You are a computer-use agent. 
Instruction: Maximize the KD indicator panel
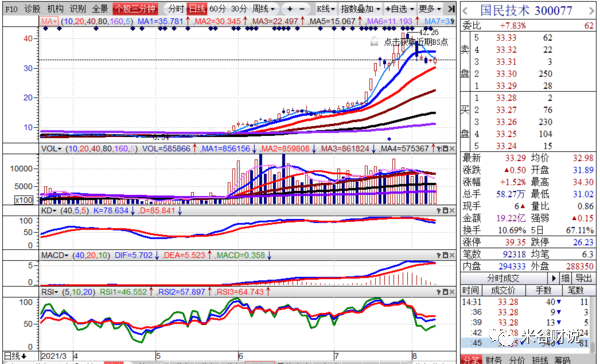pyautogui.click(x=445, y=211)
